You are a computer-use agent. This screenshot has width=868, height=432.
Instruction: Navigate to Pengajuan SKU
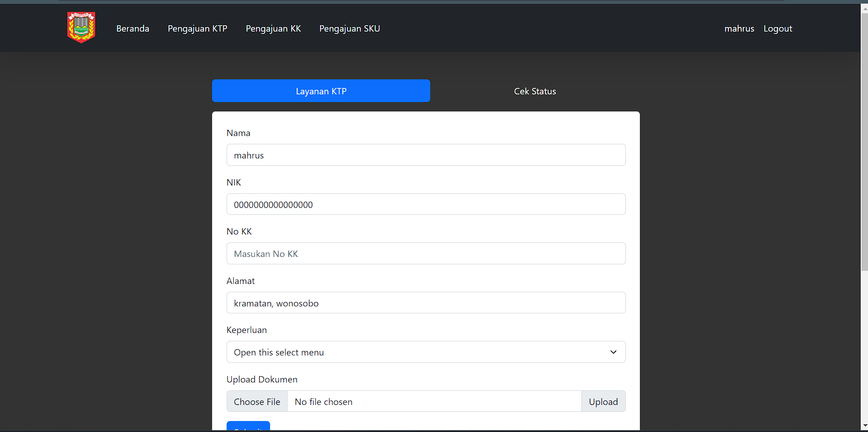click(349, 28)
